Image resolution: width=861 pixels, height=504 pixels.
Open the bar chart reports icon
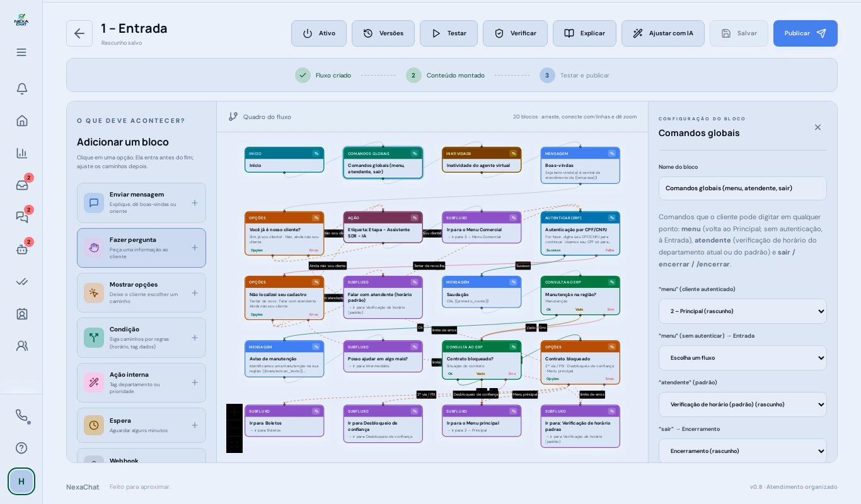[x=21, y=152]
